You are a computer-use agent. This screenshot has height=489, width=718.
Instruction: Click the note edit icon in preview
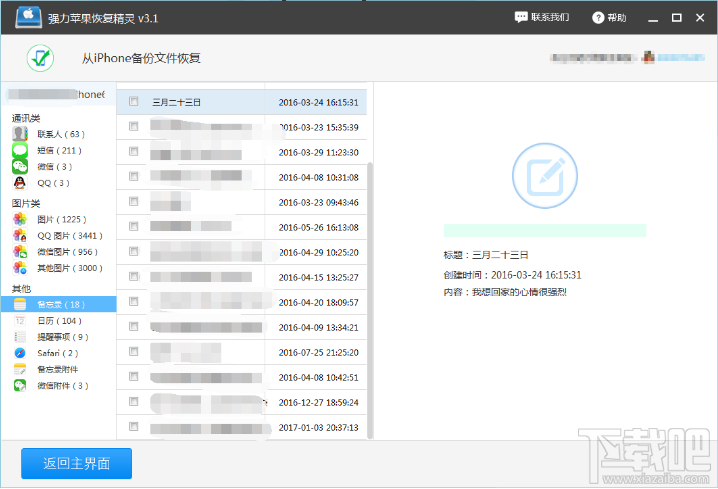544,176
